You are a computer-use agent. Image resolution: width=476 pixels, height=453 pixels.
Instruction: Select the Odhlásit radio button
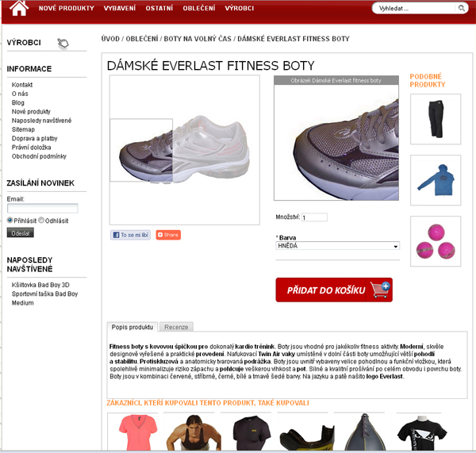(x=41, y=220)
